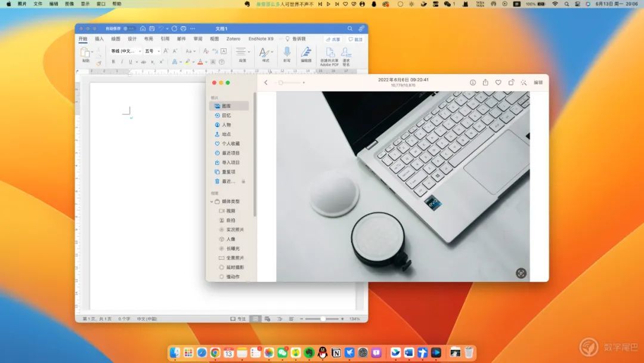Toggle the AutoSave switch in Word
The image size is (644, 363).
(x=129, y=29)
